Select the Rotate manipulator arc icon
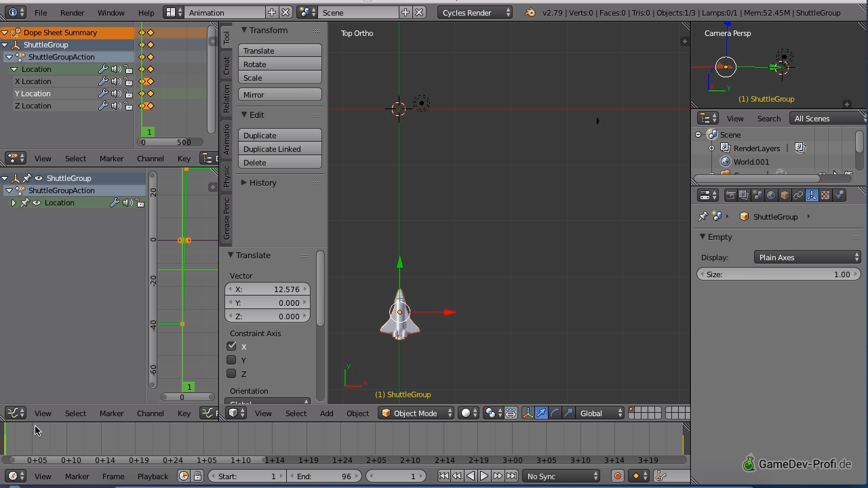 click(x=555, y=413)
